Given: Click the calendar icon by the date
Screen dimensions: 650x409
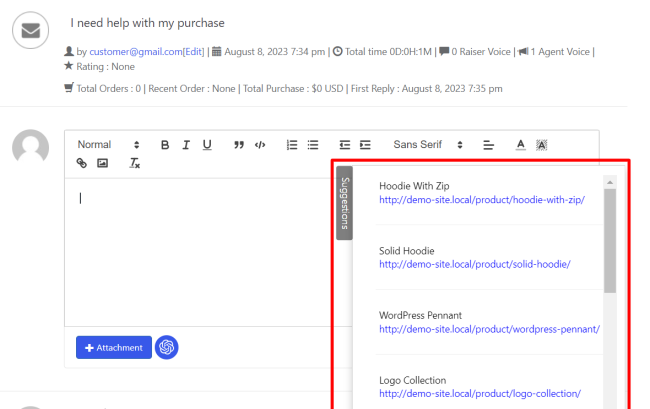Looking at the screenshot, I should coord(216,51).
